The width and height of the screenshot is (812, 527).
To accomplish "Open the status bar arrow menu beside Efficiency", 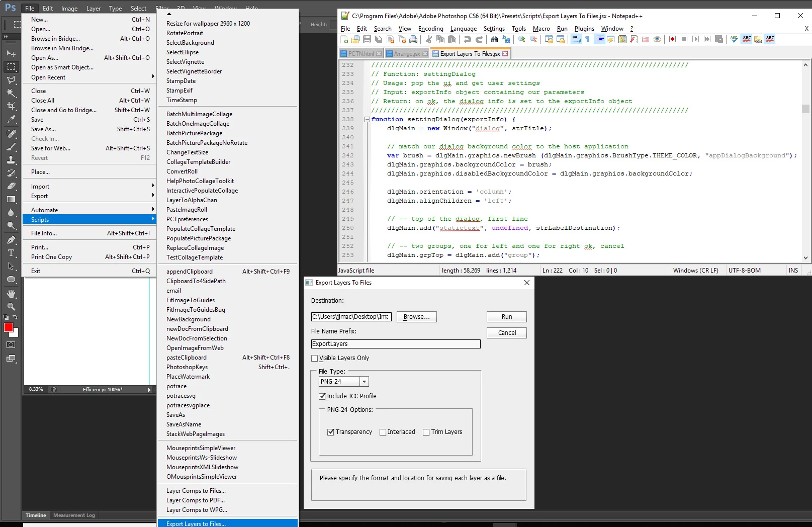I will click(149, 390).
